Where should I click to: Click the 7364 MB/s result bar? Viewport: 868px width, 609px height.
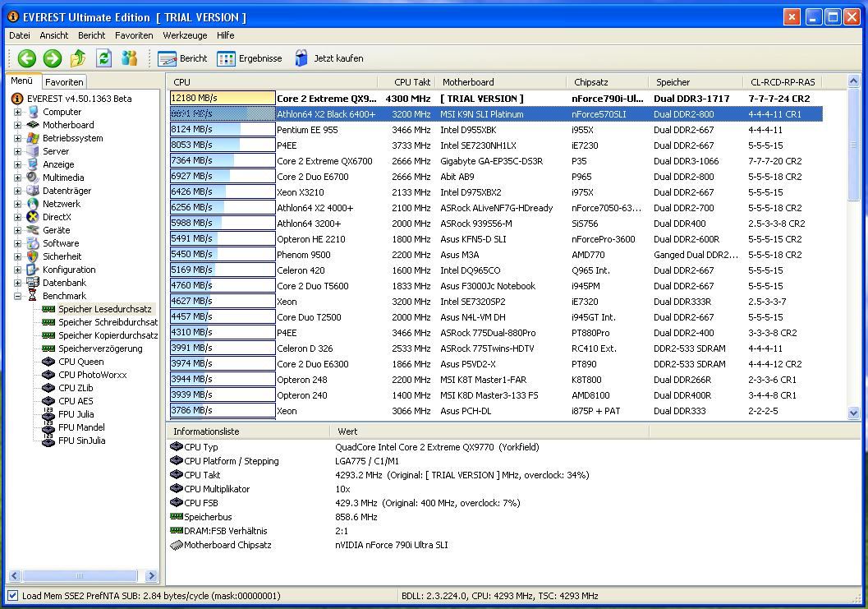click(x=223, y=161)
